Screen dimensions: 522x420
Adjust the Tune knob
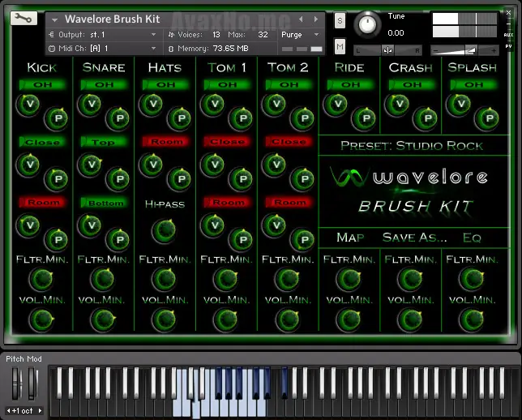pos(367,24)
